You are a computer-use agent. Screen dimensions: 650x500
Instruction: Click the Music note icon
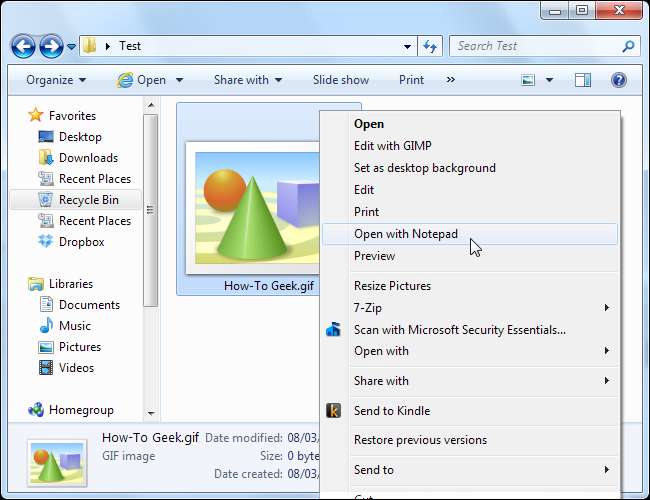pyautogui.click(x=46, y=325)
